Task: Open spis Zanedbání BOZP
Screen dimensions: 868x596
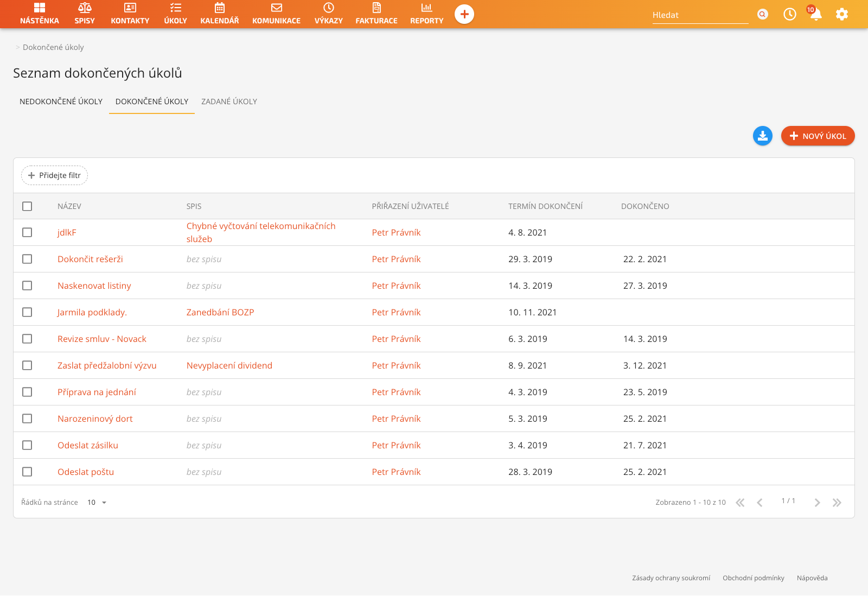Action: tap(220, 312)
